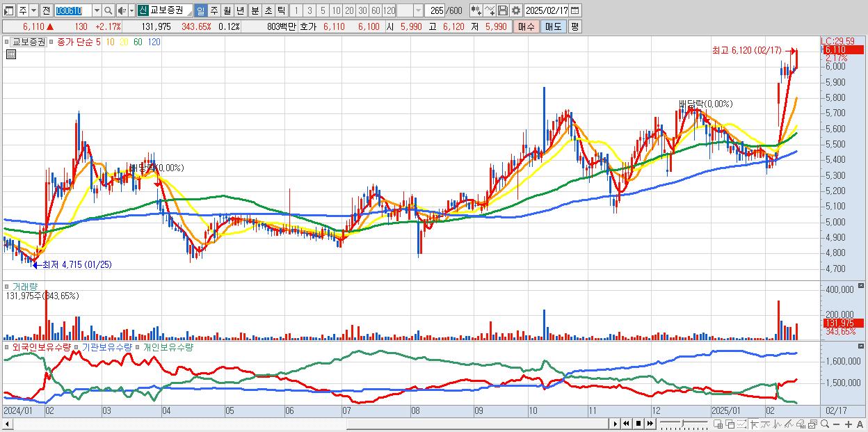Click the plus zoom-in icon

849,424
